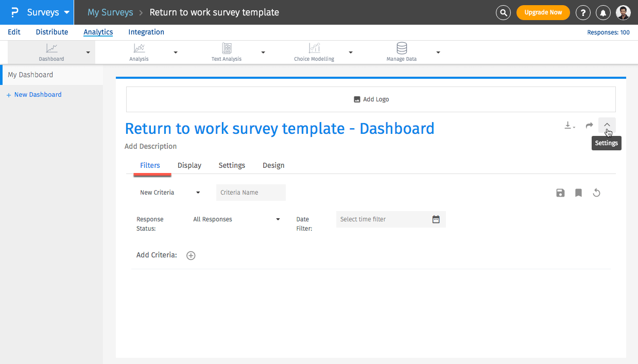Click the bookmark filter icon
Viewport: 638px width, 364px height.
click(578, 193)
